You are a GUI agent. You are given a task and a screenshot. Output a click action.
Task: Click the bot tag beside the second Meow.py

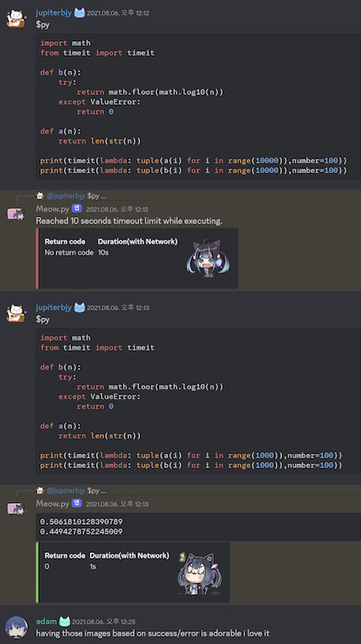coord(76,503)
